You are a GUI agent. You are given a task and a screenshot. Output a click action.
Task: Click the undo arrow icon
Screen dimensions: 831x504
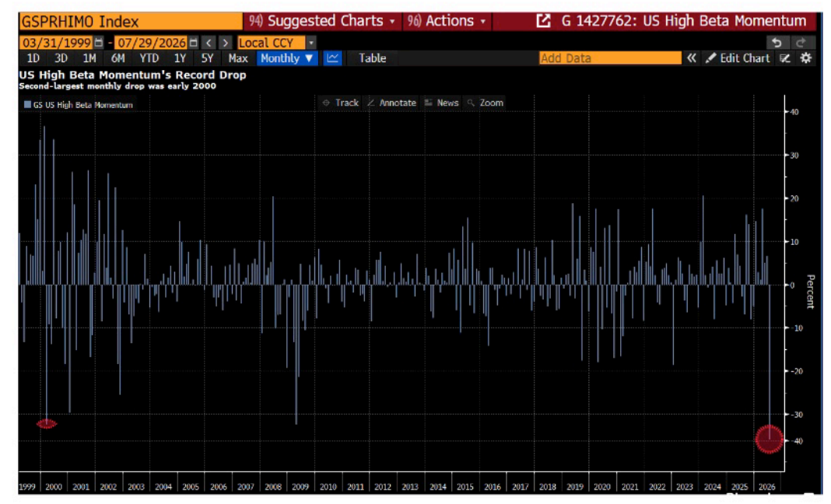click(x=777, y=43)
